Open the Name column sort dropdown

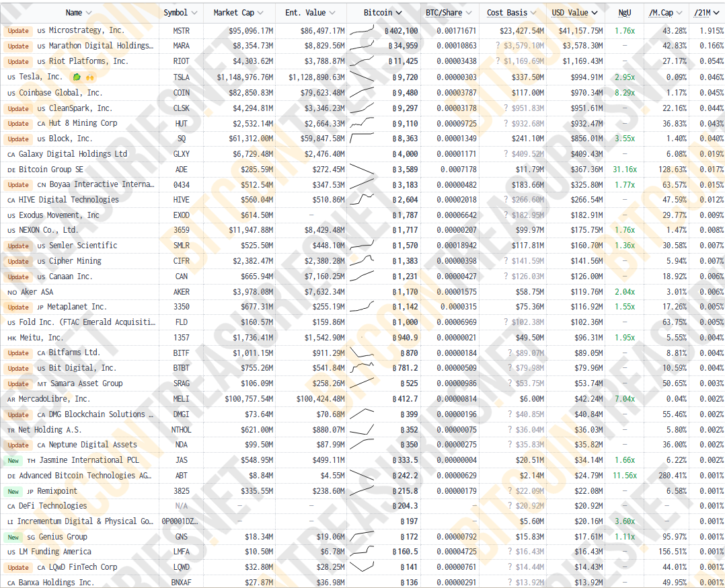89,13
